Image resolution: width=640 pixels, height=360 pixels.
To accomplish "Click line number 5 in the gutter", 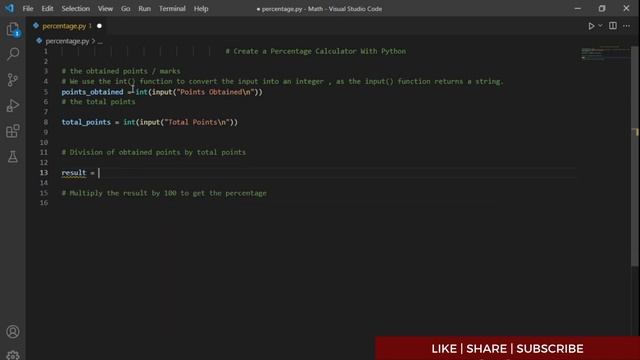I will 46,92.
